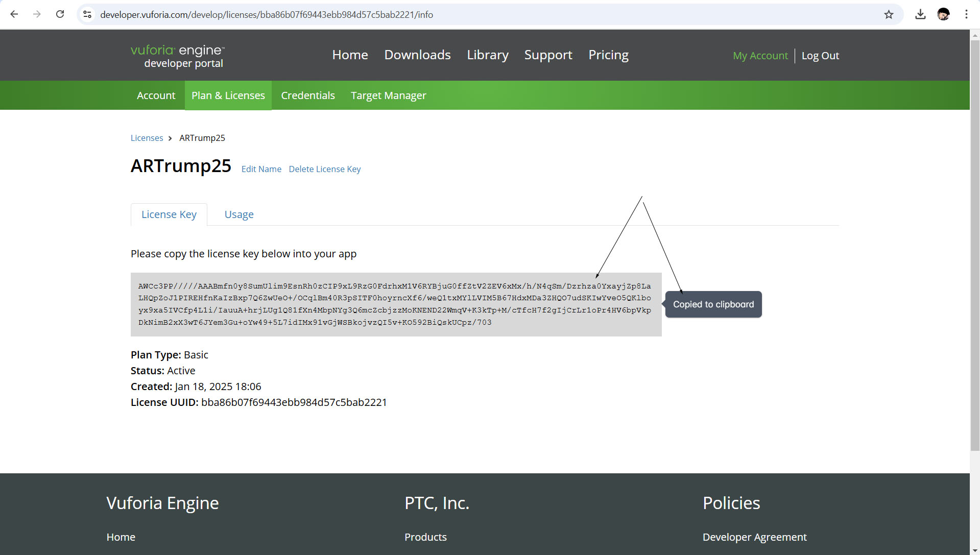Open Plan & Licenses section
The height and width of the screenshot is (555, 980).
(x=228, y=95)
